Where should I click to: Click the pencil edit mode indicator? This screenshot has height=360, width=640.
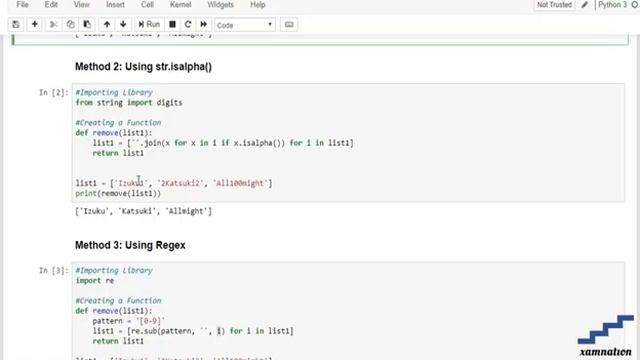pos(585,5)
